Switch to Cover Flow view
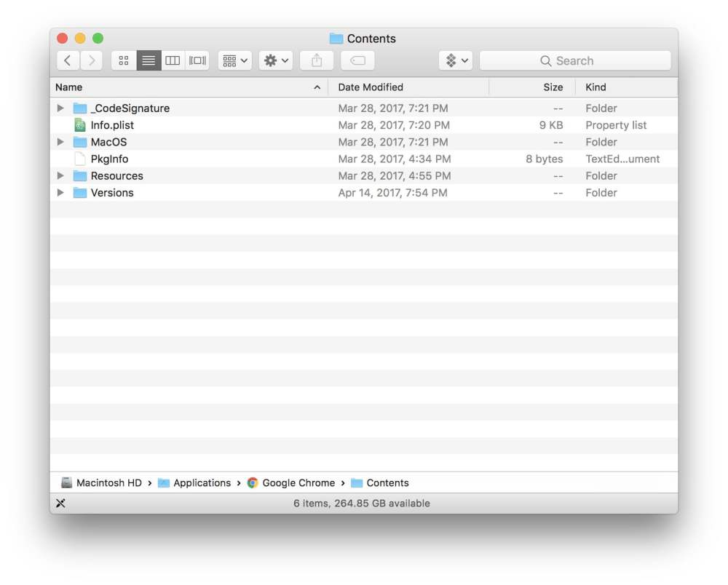 point(197,60)
